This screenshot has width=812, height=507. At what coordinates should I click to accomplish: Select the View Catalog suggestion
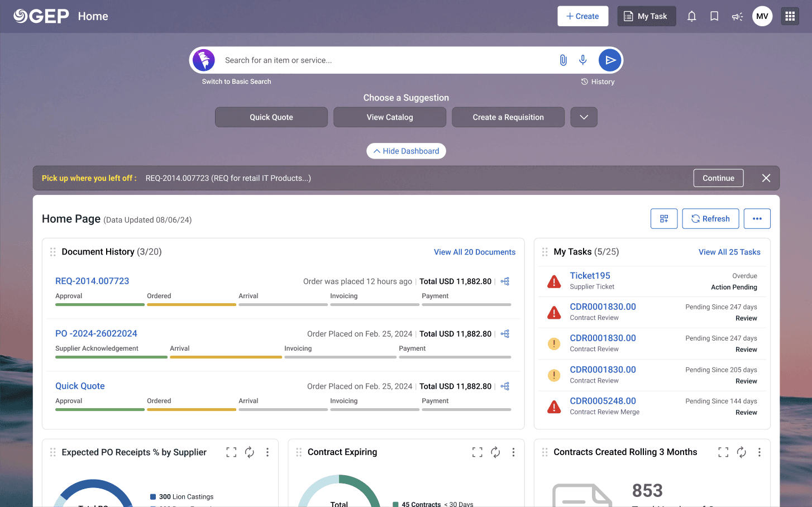click(x=390, y=117)
